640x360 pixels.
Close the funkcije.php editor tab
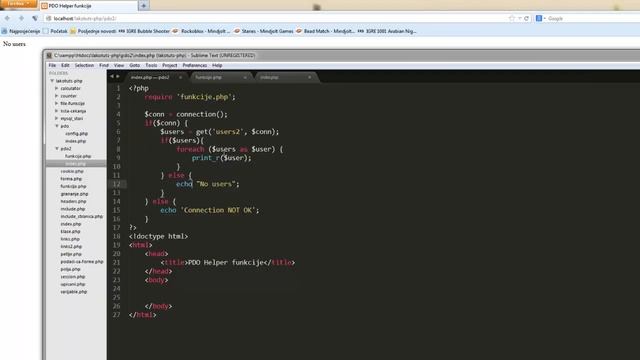tap(245, 77)
